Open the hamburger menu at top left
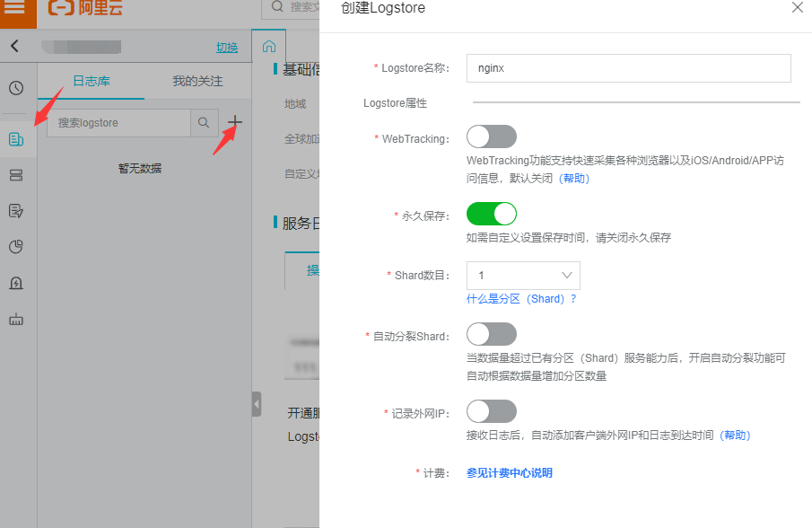 [15, 9]
